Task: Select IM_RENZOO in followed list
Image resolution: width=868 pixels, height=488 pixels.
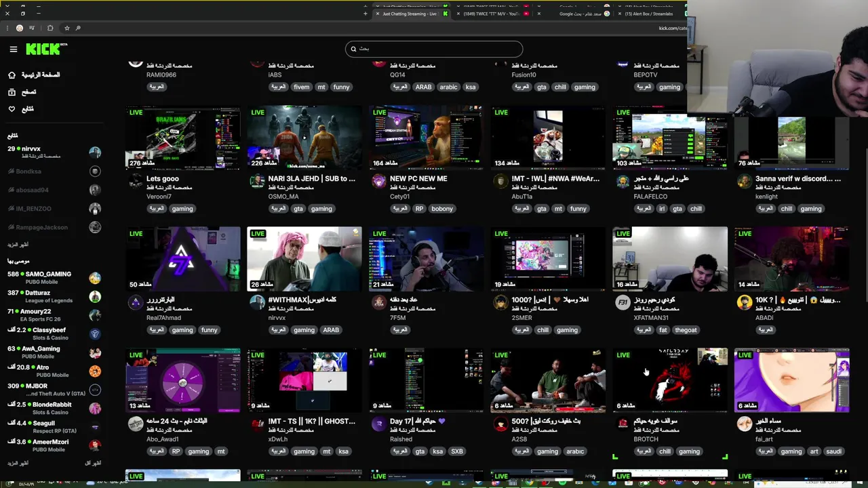Action: [53, 209]
